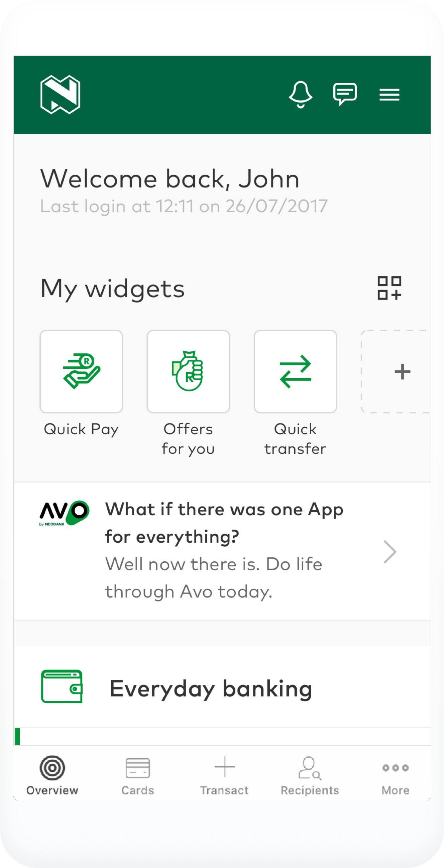Open the chat messages icon
The image size is (444, 868).
coord(345,94)
